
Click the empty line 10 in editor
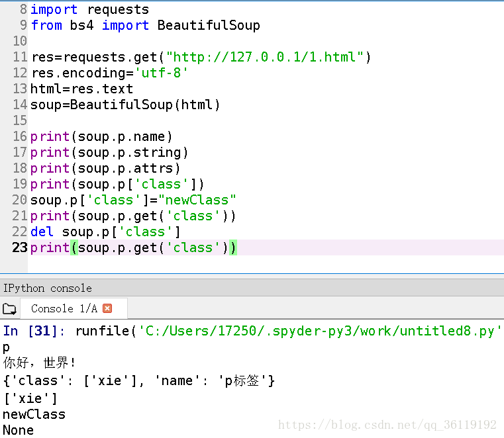click(266, 41)
